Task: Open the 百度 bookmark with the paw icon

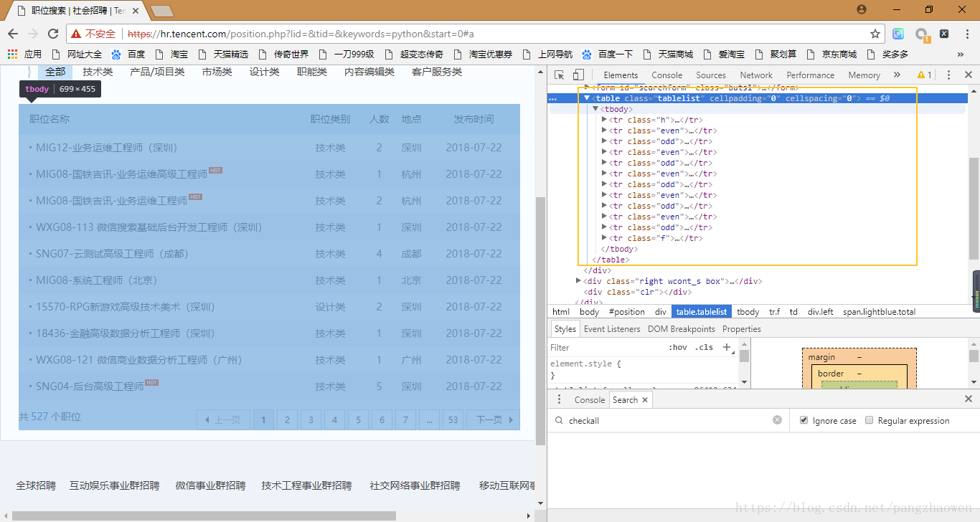Action: pyautogui.click(x=128, y=54)
